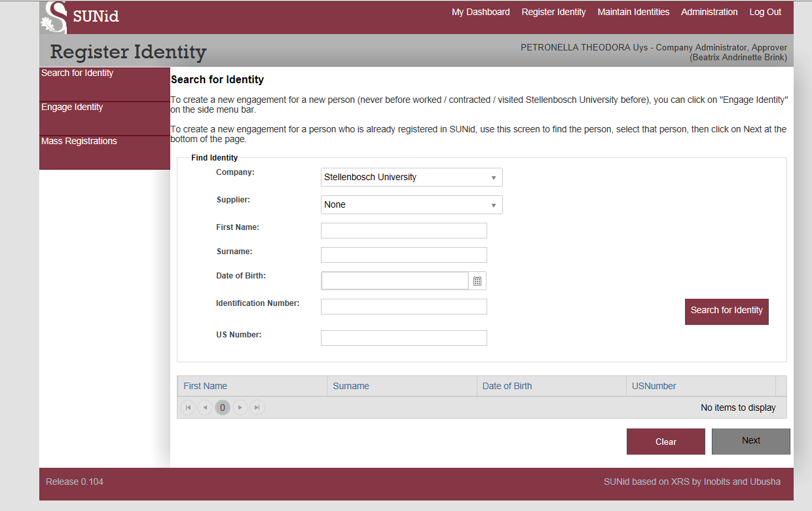Viewport: 812px width, 511px height.
Task: Open the Date of Birth calendar picker
Action: tap(477, 281)
